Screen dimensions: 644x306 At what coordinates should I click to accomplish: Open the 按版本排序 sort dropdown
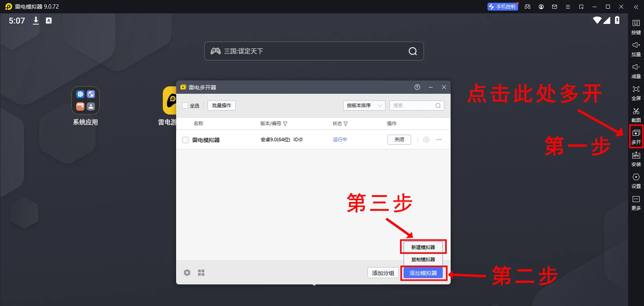pos(364,105)
